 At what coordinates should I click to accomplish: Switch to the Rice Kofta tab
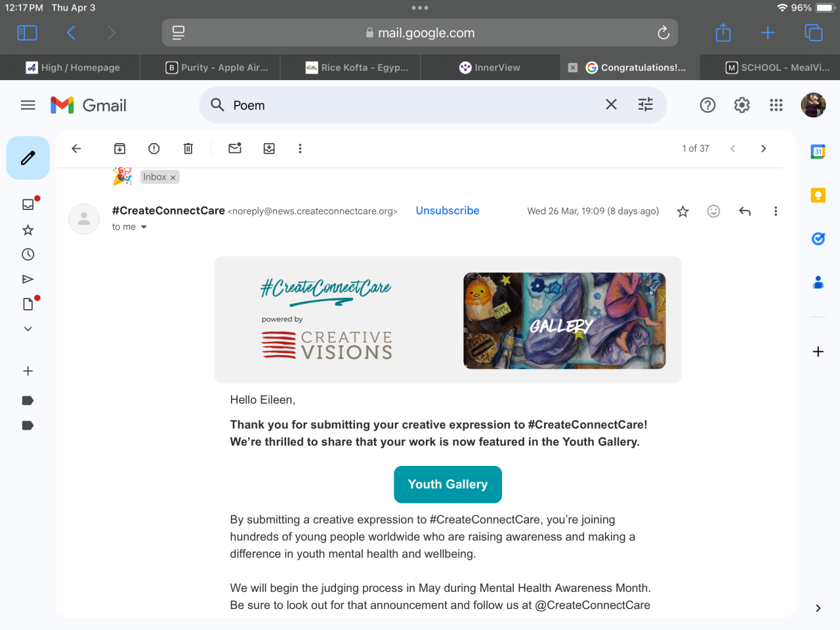click(x=350, y=67)
